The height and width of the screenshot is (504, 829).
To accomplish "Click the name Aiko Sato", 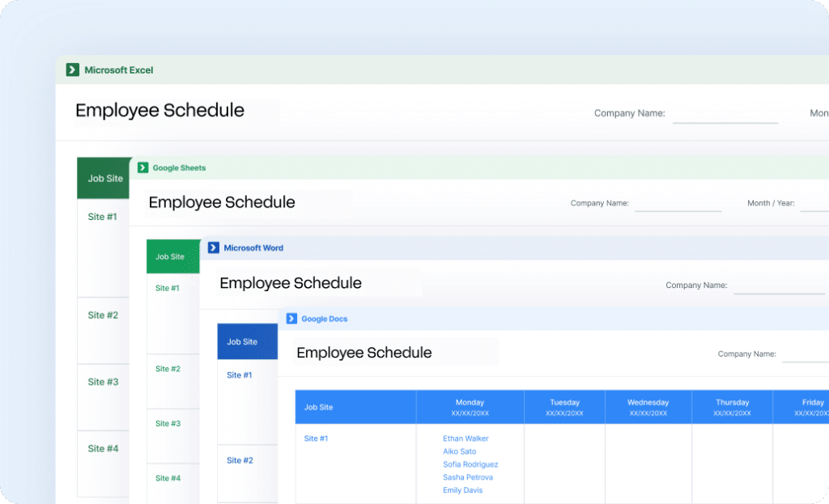I will (460, 451).
